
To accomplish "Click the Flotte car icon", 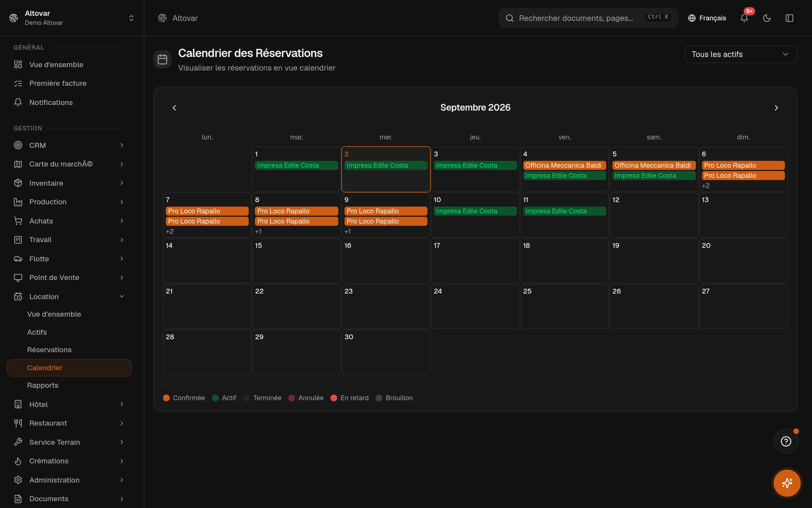I will coord(18,259).
